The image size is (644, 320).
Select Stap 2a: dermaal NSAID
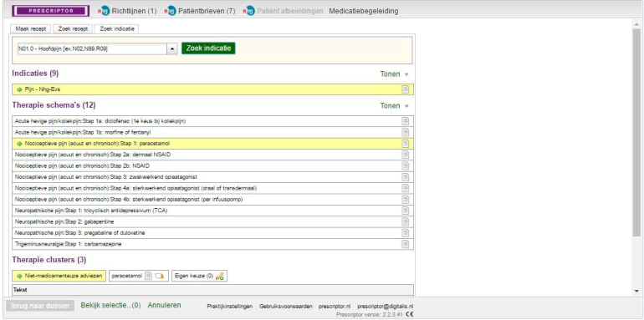tap(212, 155)
